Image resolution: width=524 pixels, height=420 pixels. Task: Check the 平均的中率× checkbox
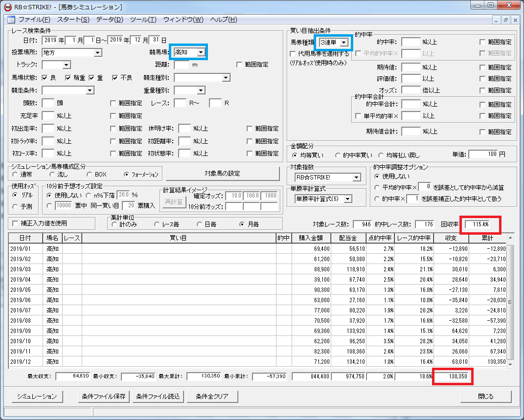358,53
